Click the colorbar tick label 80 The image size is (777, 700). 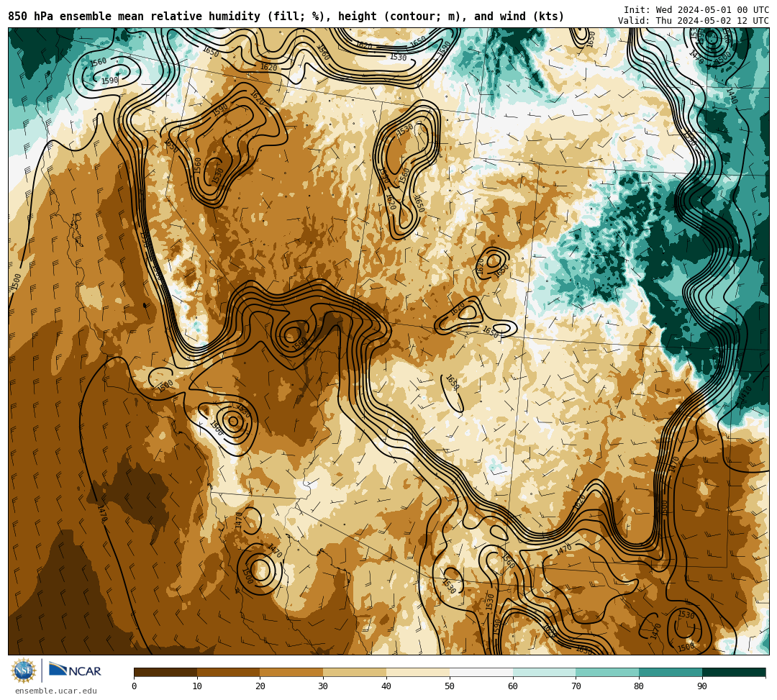point(640,686)
